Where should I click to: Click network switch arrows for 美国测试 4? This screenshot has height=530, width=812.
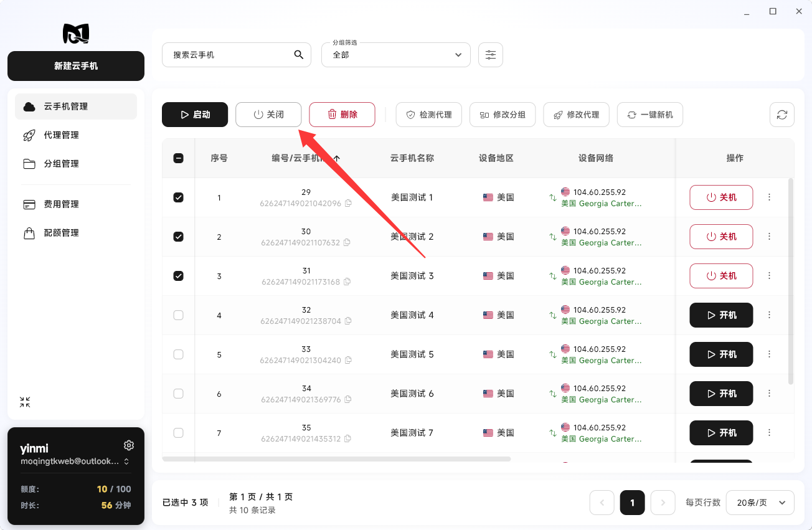(x=552, y=316)
